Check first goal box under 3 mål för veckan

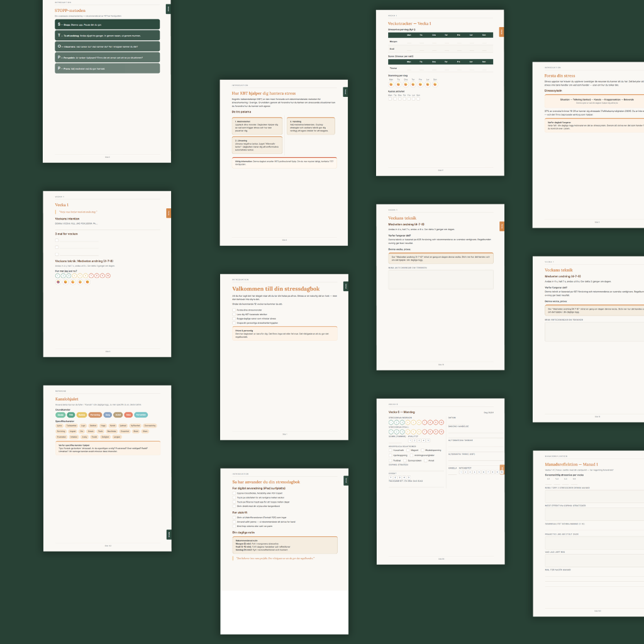point(57,240)
